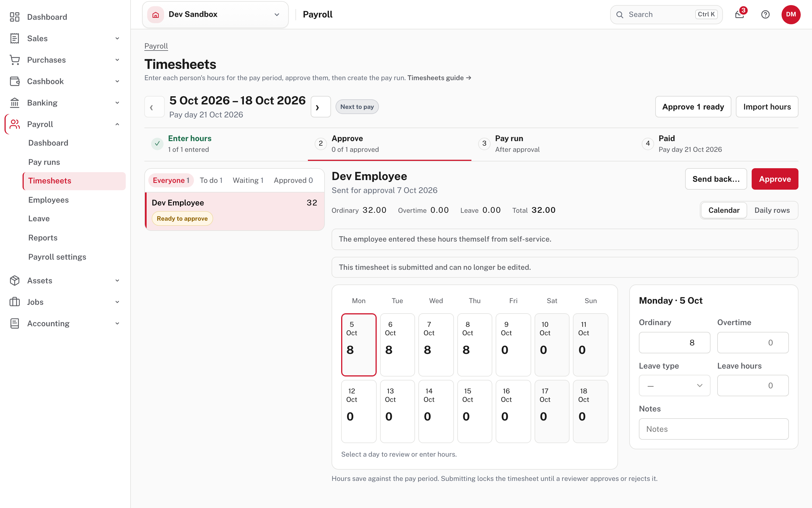Viewport: 812px width, 508px height.
Task: Open Pay runs in the sidebar
Action: 44,162
